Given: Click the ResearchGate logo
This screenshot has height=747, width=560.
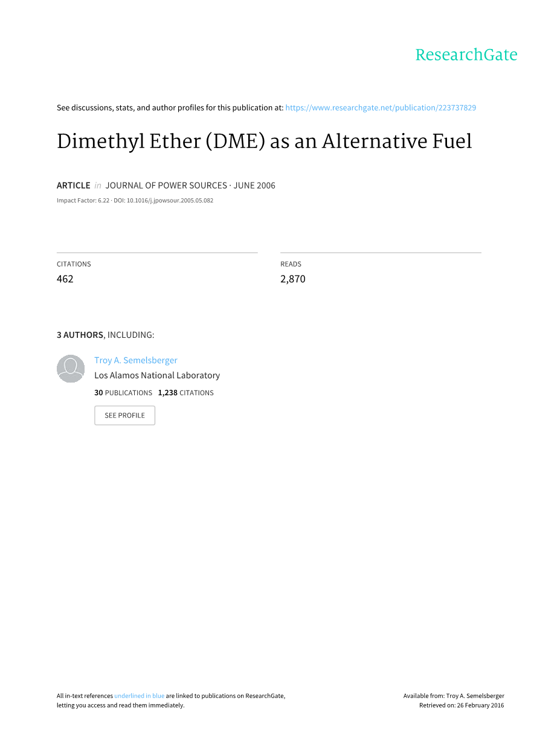Looking at the screenshot, I should pyautogui.click(x=466, y=55).
